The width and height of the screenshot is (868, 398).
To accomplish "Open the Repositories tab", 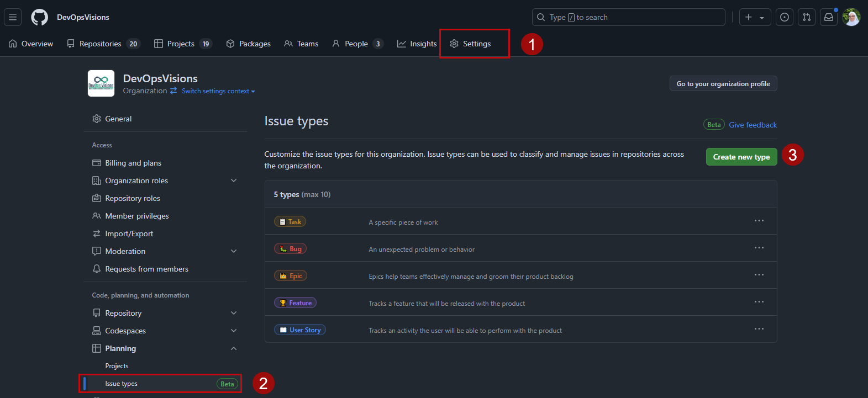I will [x=103, y=44].
